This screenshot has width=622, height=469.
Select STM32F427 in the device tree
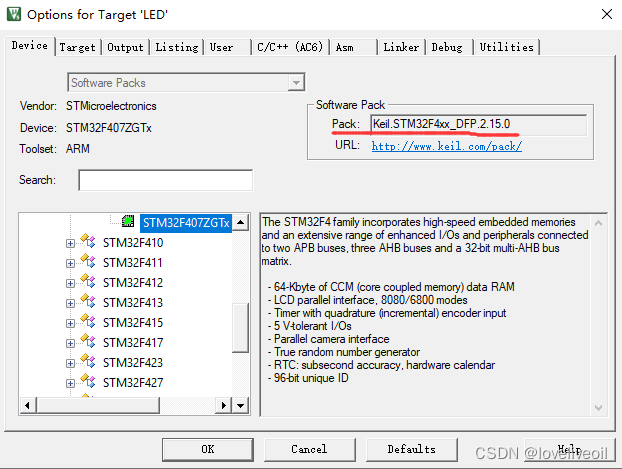[x=133, y=383]
